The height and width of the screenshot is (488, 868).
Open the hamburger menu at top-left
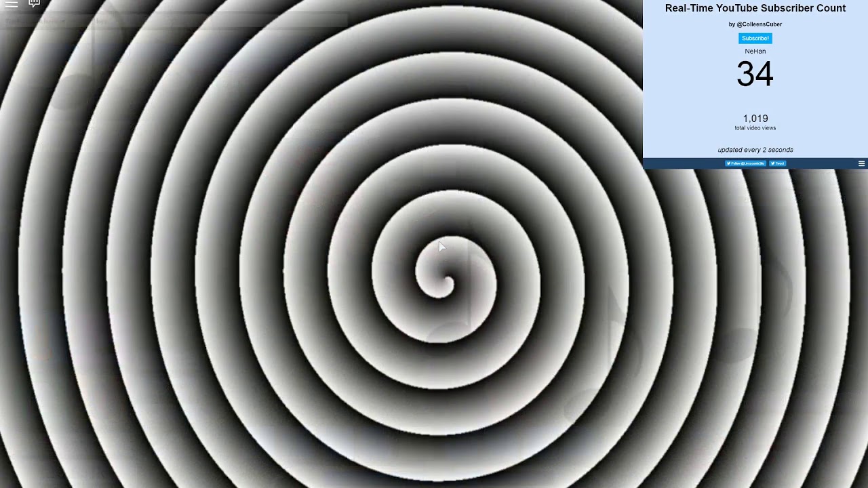coord(12,4)
